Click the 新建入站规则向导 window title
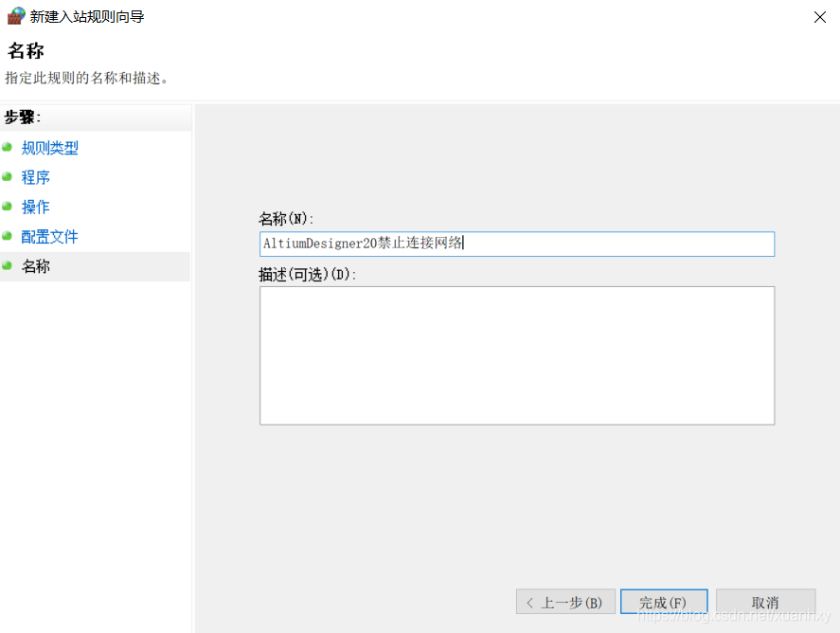This screenshot has width=840, height=633. coord(87,17)
